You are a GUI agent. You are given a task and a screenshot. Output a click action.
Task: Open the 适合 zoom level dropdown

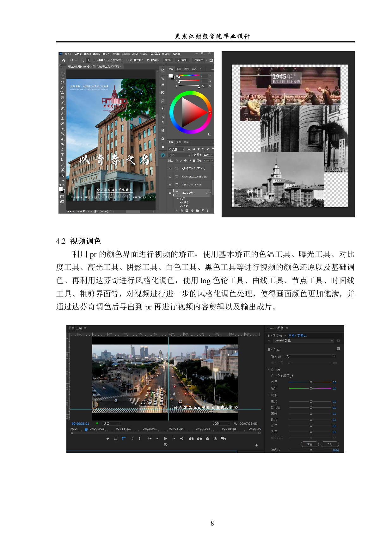112,423
